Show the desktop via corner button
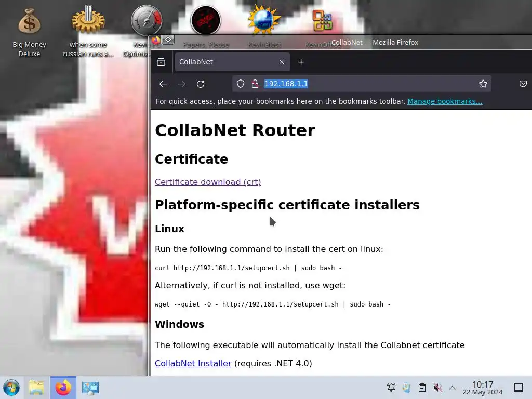532x399 pixels. tap(518, 388)
